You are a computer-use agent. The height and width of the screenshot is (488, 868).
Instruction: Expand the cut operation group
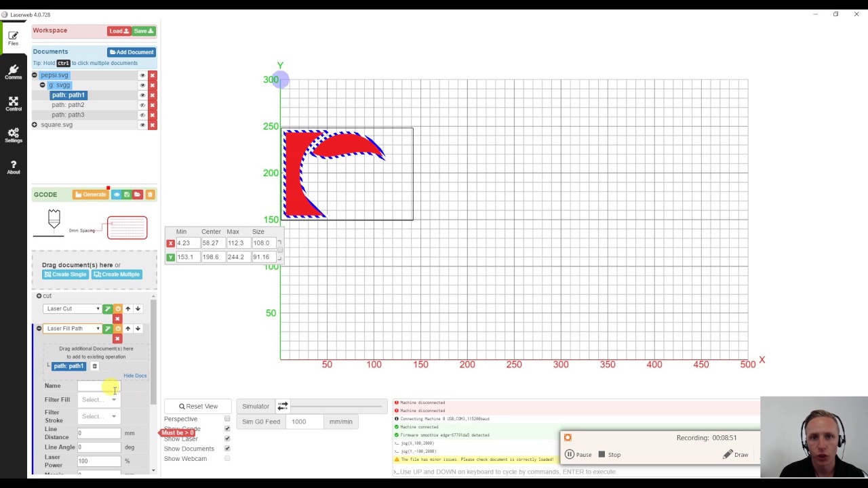coord(39,296)
